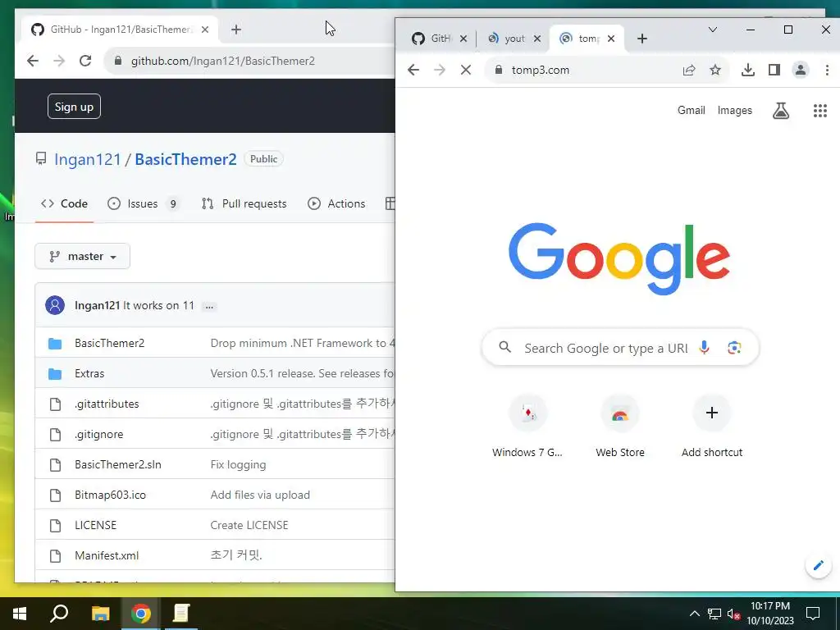Open notification center icon

point(813,614)
